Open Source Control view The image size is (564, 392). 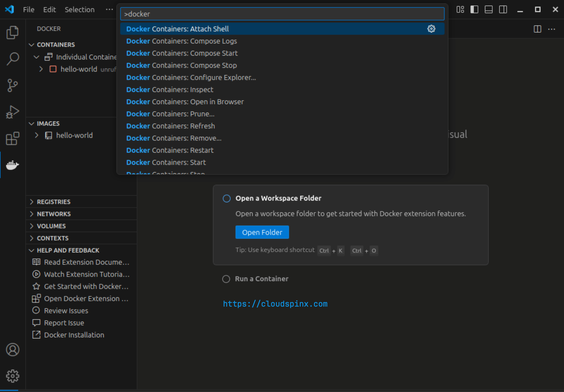(12, 85)
